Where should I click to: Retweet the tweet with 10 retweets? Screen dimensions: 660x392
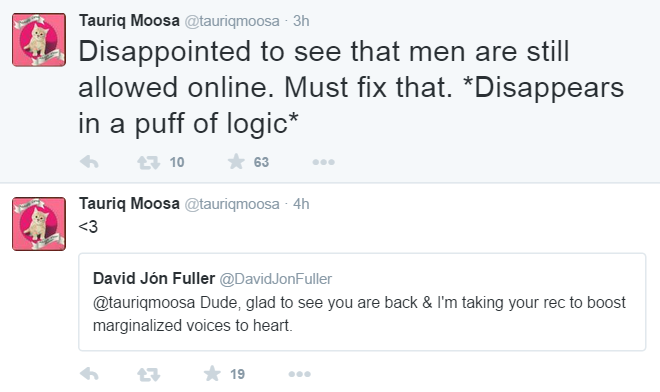149,162
